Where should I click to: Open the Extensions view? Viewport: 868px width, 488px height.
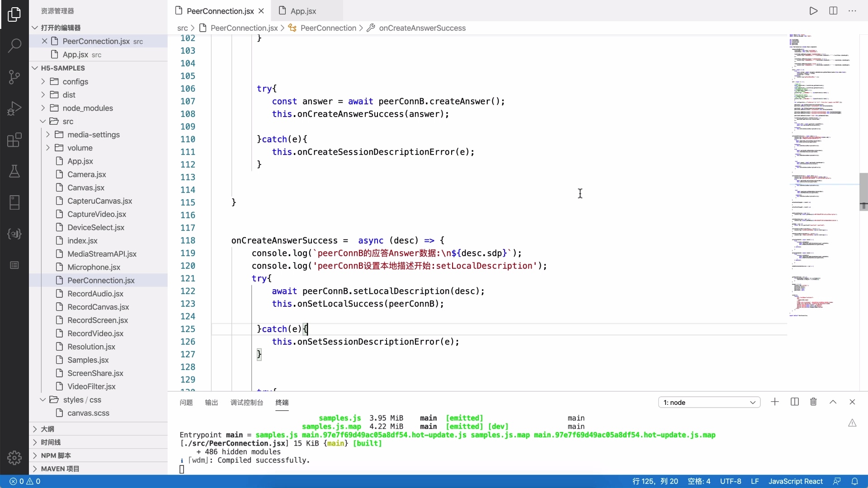click(x=14, y=140)
